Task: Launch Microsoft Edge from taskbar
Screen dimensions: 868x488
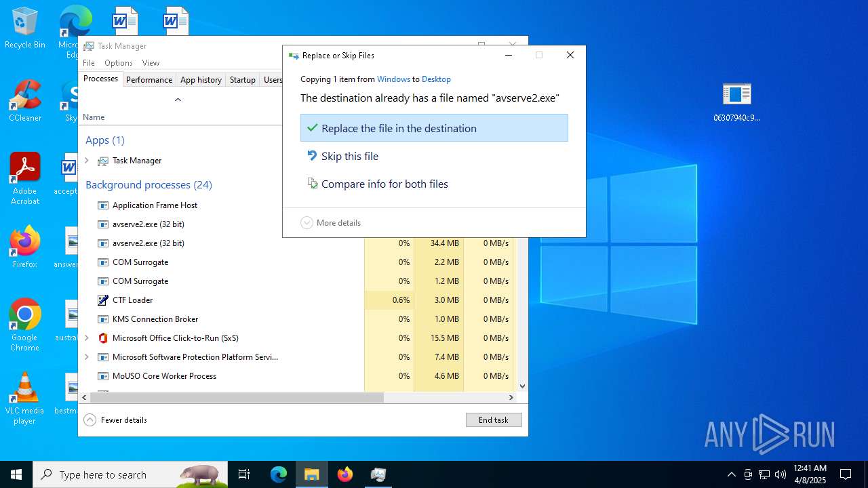Action: click(x=279, y=474)
